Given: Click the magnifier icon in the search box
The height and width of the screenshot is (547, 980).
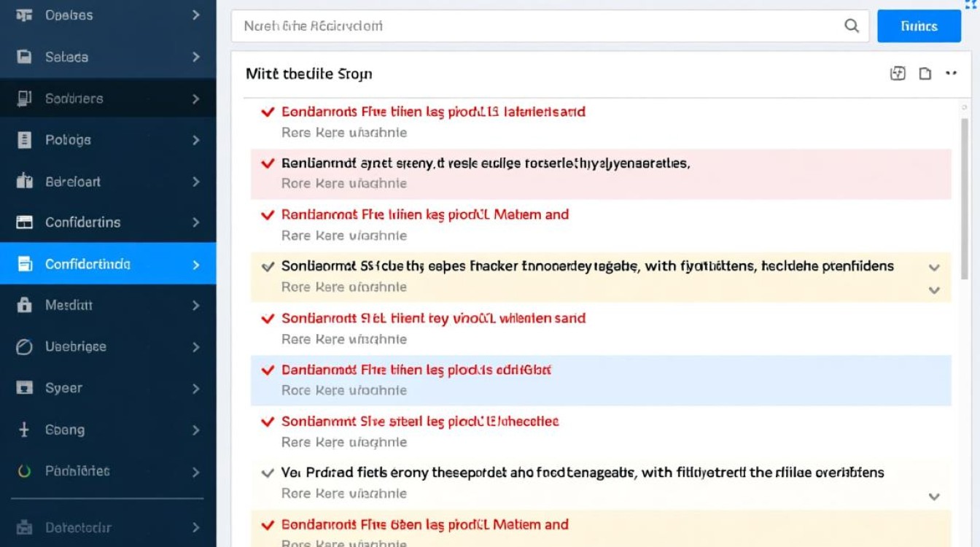Looking at the screenshot, I should click(x=851, y=26).
